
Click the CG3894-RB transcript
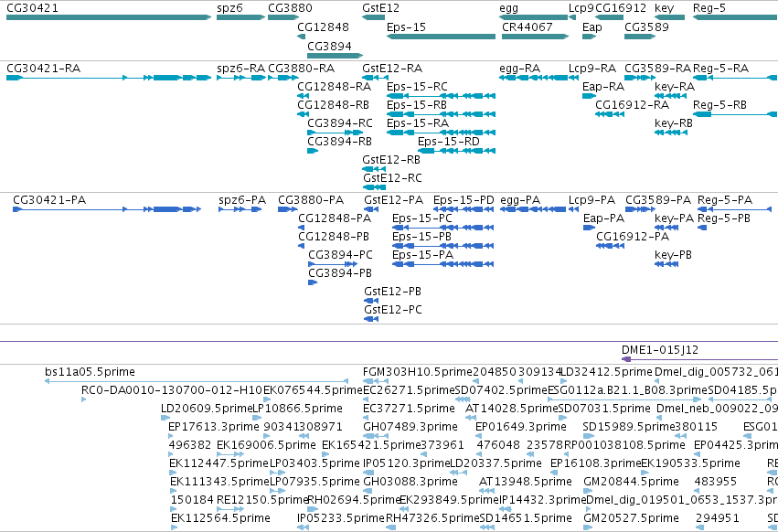[x=313, y=151]
